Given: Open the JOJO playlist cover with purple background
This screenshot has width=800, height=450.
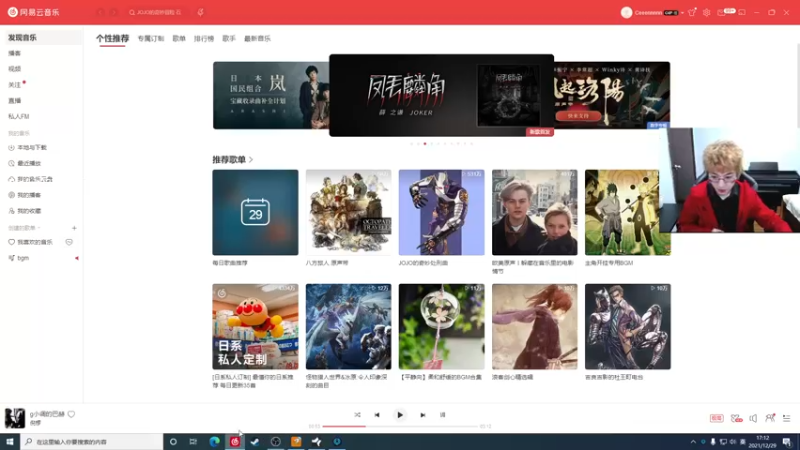Looking at the screenshot, I should click(441, 212).
